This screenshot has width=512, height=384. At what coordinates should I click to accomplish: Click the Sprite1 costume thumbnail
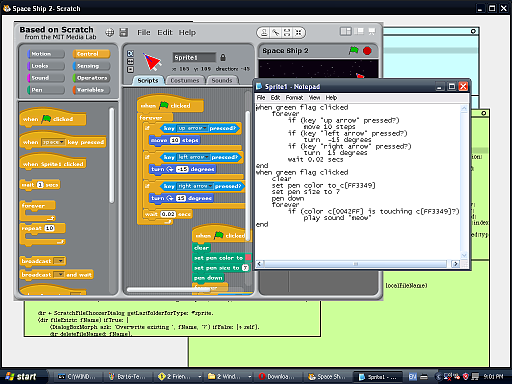pyautogui.click(x=152, y=62)
